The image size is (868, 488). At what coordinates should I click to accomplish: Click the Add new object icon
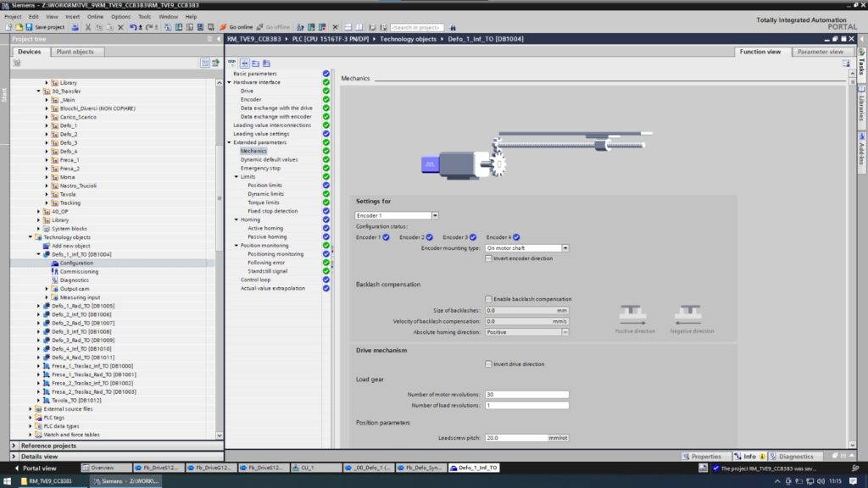47,246
